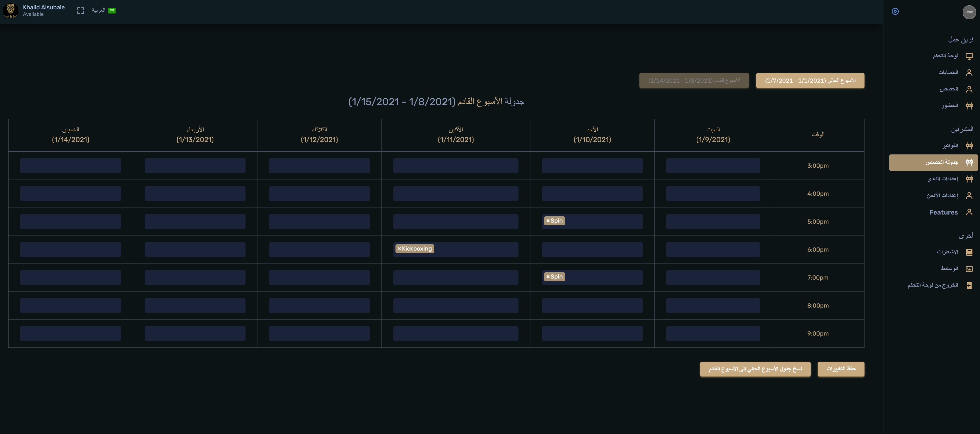Click the logout الخروج من لوحة التحكم icon
The height and width of the screenshot is (434, 980).
tap(969, 286)
